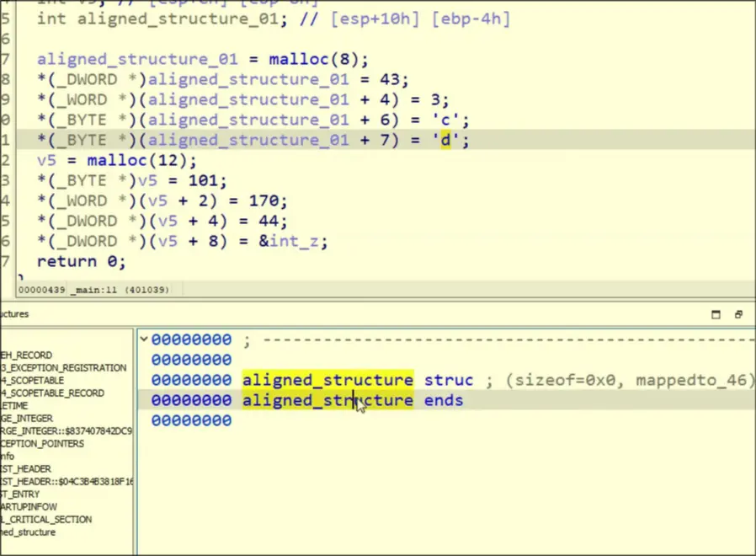This screenshot has height=556, width=756.
Task: Select the RTL_CRITICAL_SECTION structure entry
Action: [46, 520]
